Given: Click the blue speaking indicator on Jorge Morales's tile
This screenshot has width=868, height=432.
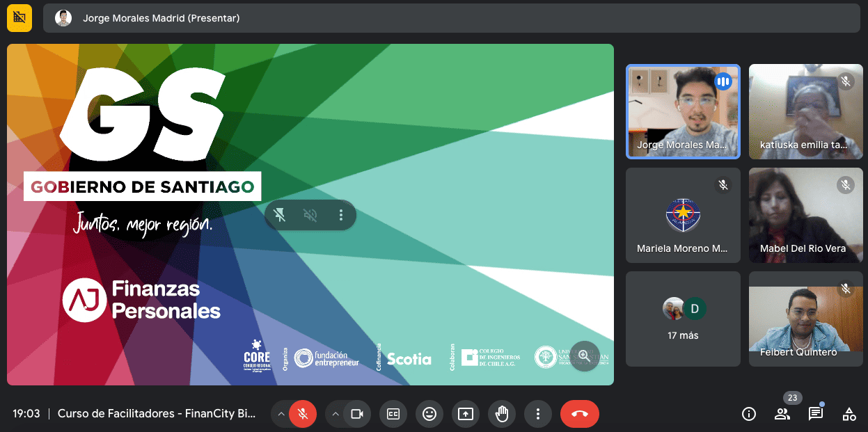Looking at the screenshot, I should (x=723, y=81).
